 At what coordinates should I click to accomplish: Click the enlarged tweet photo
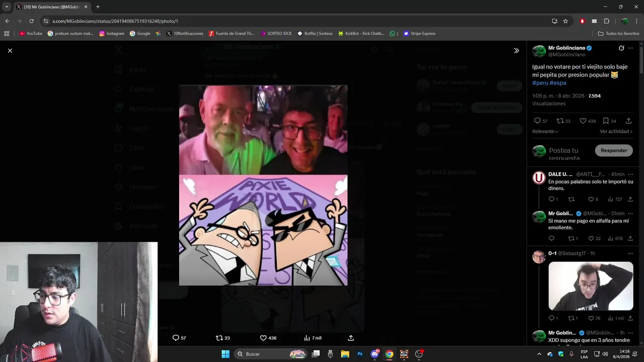[263, 185]
